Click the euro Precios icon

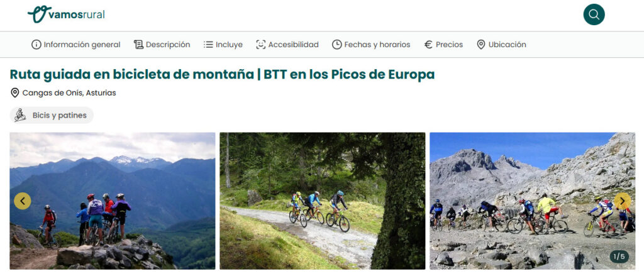coord(428,45)
